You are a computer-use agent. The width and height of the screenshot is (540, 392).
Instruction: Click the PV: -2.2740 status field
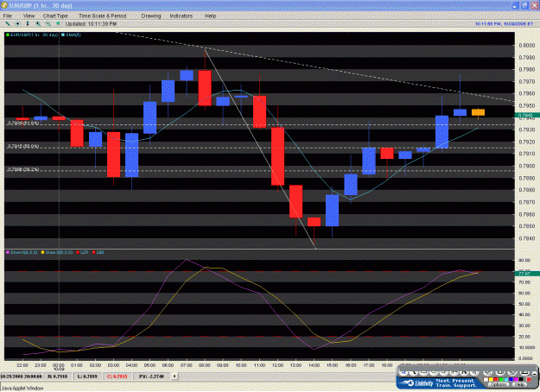[x=151, y=376]
